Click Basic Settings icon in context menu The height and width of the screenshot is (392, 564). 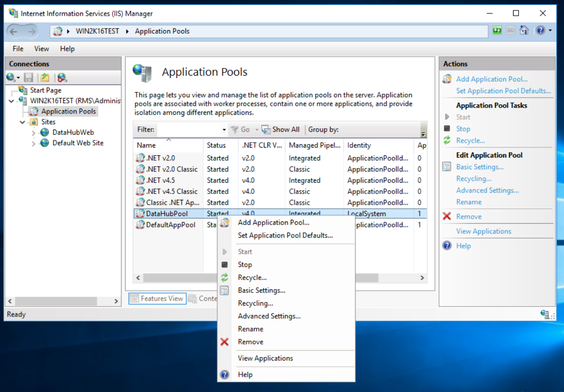(225, 291)
